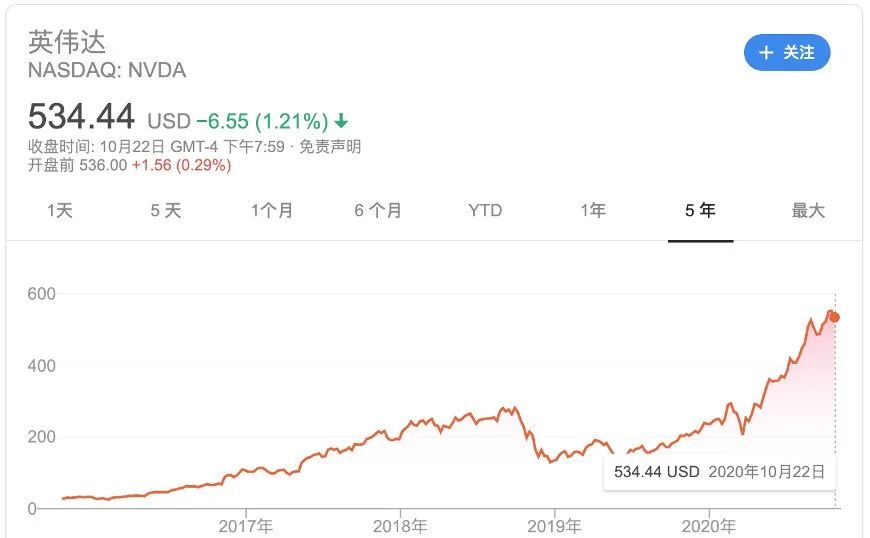Image resolution: width=870 pixels, height=538 pixels.
Task: Click the 2020年 axis label
Action: click(709, 526)
